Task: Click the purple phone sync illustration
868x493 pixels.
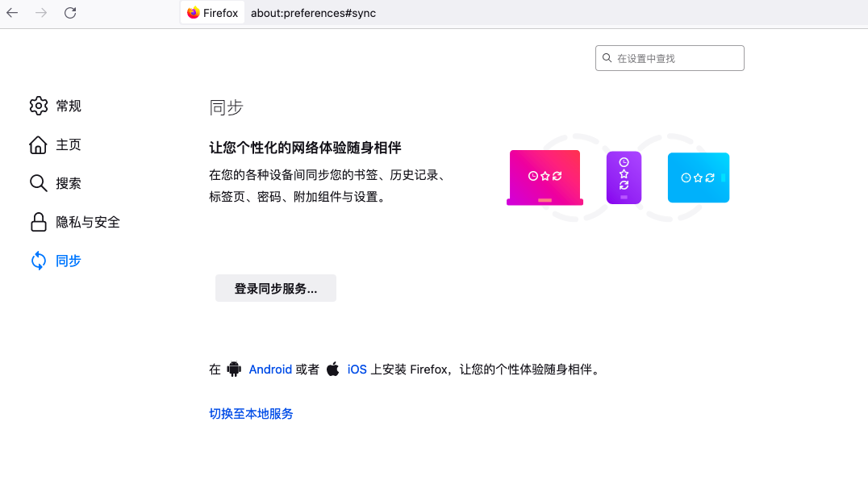Action: (x=624, y=178)
